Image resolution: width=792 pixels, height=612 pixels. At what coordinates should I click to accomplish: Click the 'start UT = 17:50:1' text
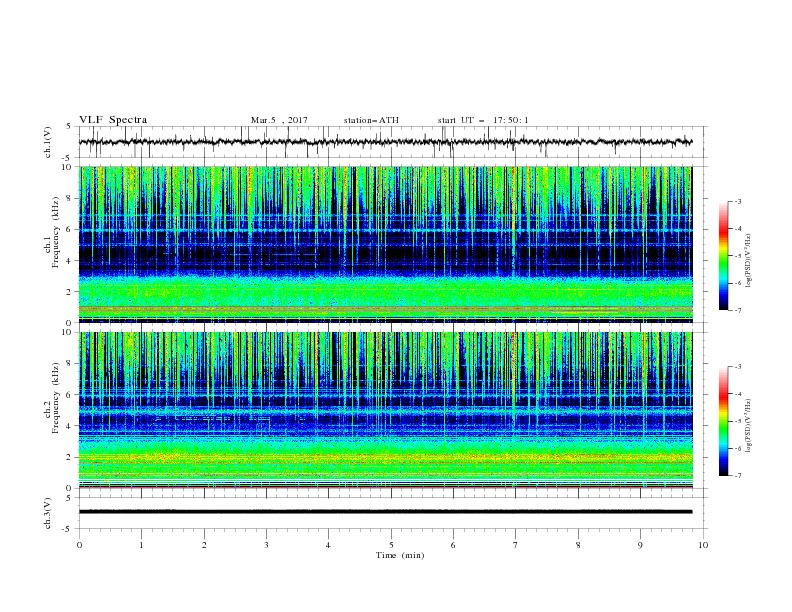[483, 120]
